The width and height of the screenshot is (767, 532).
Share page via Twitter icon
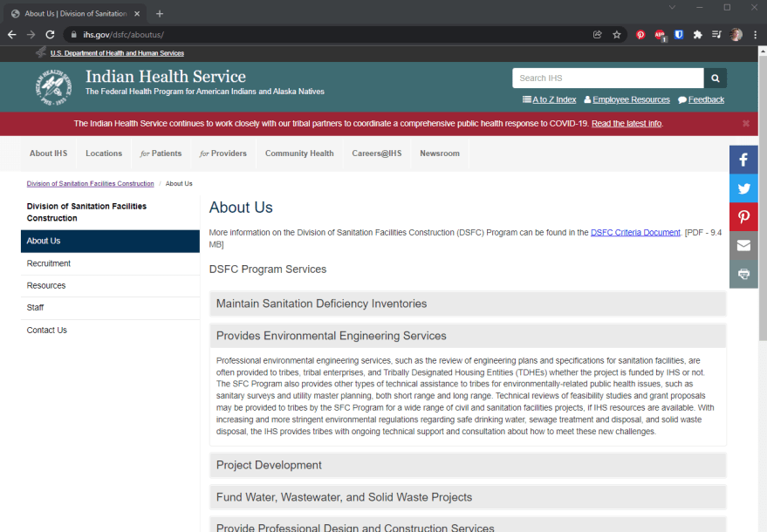(x=743, y=188)
